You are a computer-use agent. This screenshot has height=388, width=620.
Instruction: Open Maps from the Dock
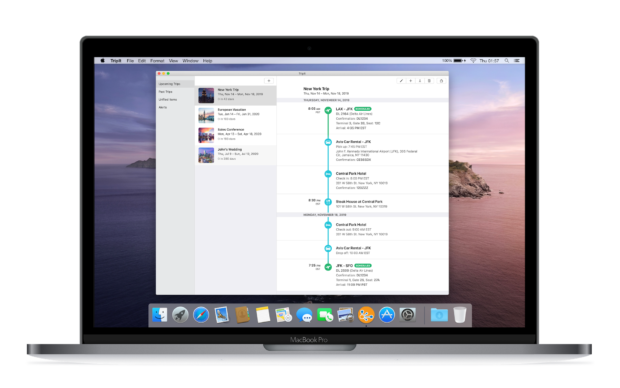coord(284,315)
